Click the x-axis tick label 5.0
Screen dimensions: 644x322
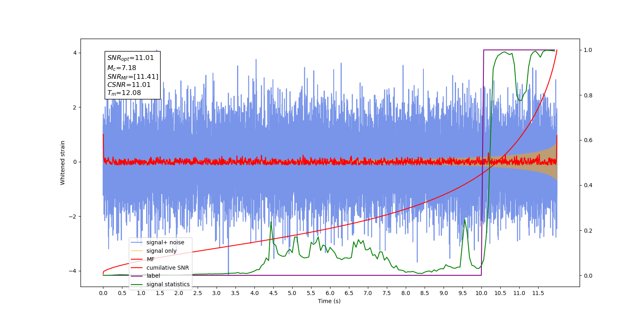click(x=292, y=293)
